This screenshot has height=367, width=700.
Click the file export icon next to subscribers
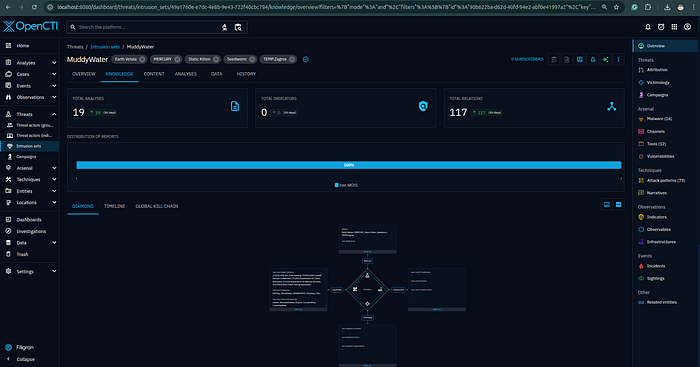pyautogui.click(x=567, y=59)
